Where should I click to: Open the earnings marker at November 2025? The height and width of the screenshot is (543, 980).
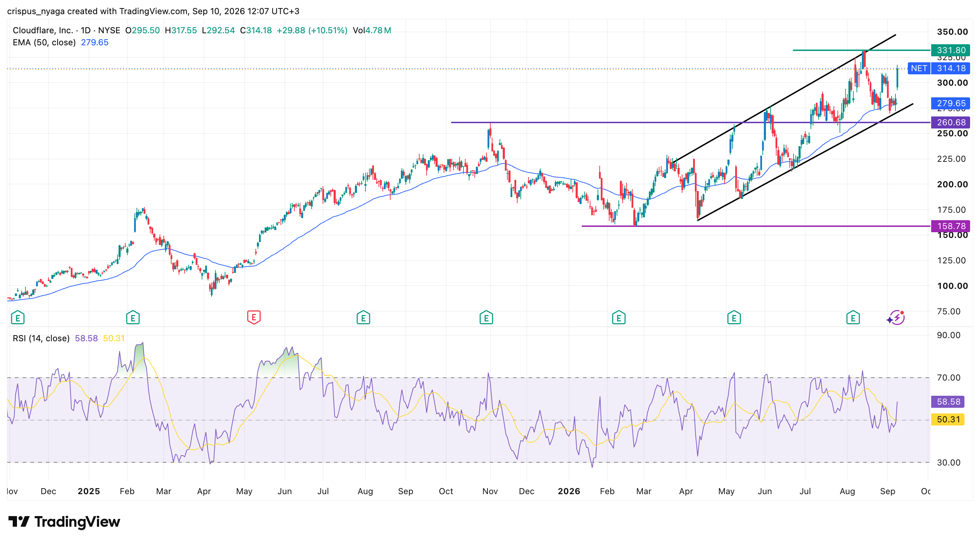(x=486, y=318)
